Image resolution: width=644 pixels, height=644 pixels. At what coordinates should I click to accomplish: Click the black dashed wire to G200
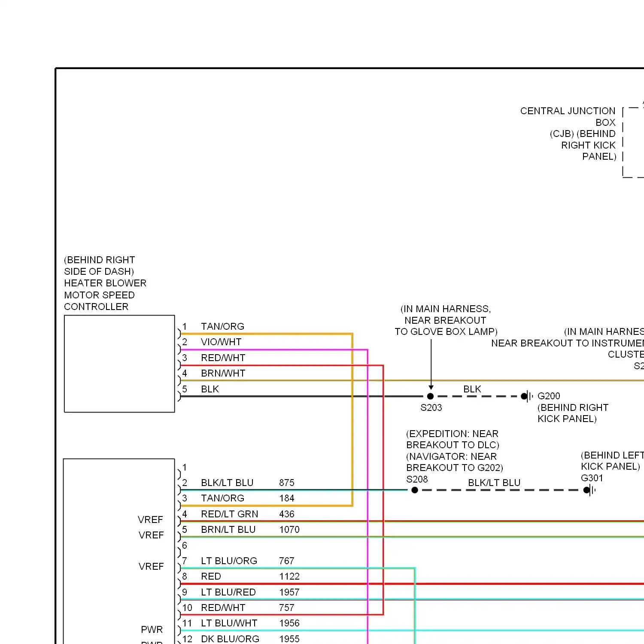[x=477, y=396]
